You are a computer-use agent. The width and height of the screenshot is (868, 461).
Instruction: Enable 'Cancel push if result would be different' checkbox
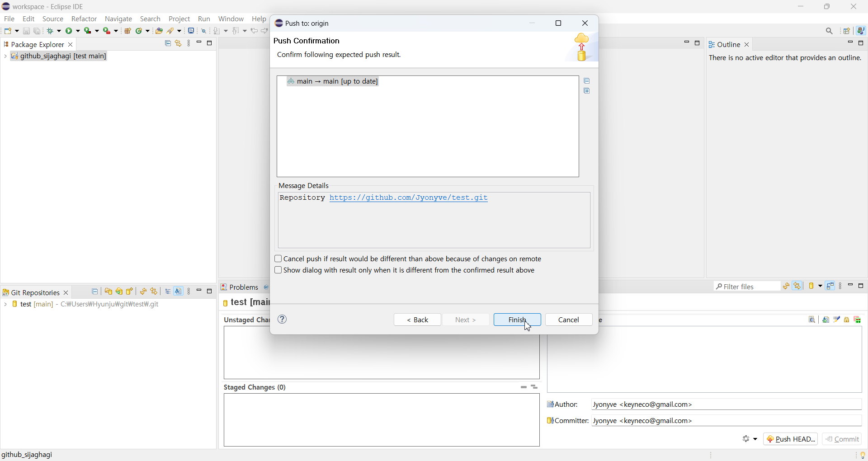[x=278, y=259]
